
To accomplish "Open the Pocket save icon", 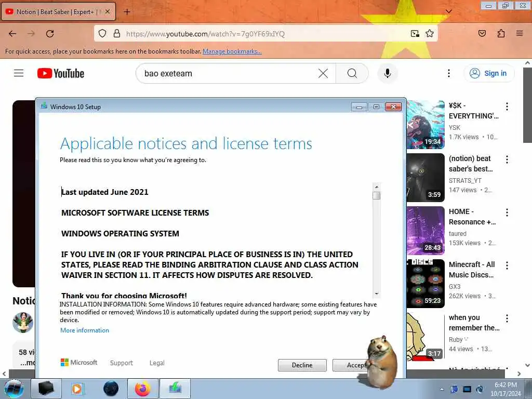I will (482, 33).
